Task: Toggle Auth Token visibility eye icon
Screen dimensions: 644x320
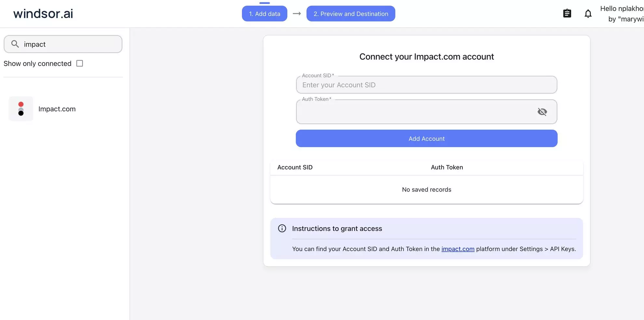Action: pyautogui.click(x=542, y=112)
